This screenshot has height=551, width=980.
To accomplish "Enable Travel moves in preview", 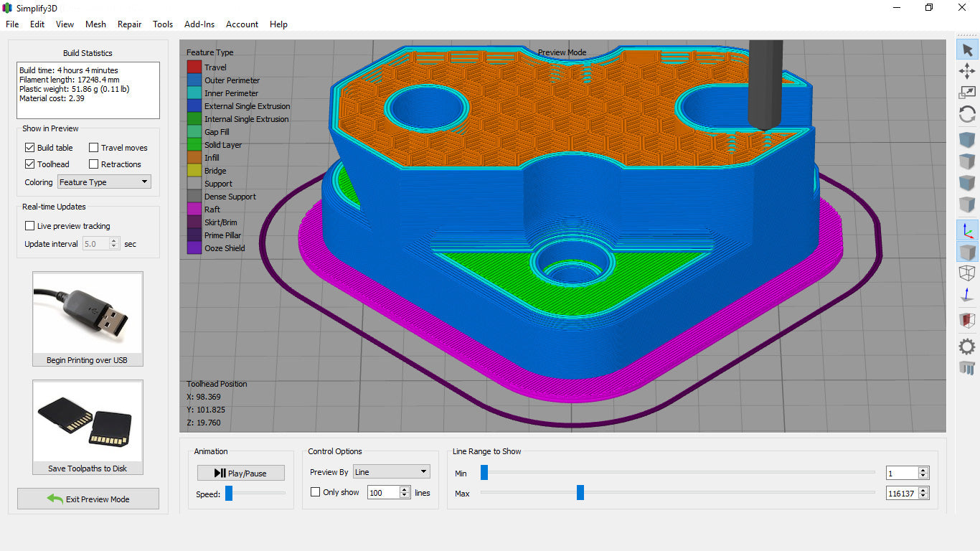I will pos(94,148).
